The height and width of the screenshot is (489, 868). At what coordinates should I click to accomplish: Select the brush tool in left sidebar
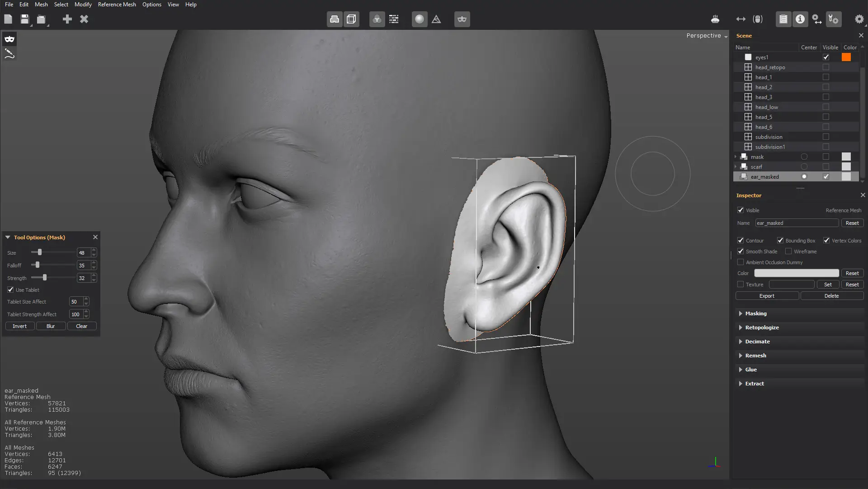[x=9, y=54]
